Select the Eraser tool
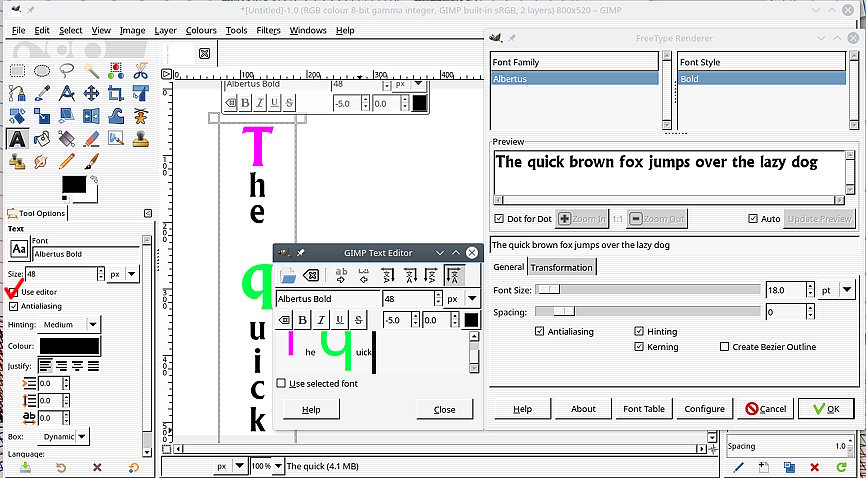This screenshot has width=866, height=478. 91,139
